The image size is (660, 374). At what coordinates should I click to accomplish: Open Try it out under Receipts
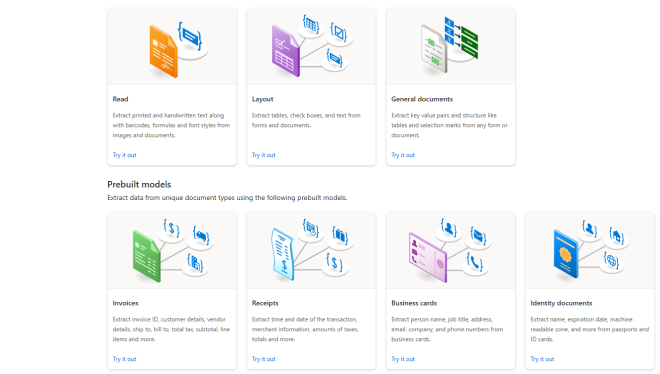tap(264, 359)
